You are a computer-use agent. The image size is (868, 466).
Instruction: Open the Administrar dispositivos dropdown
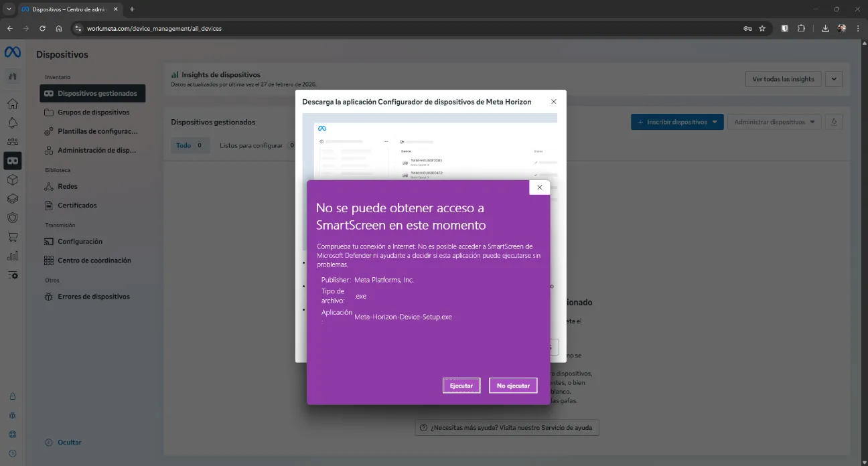774,122
